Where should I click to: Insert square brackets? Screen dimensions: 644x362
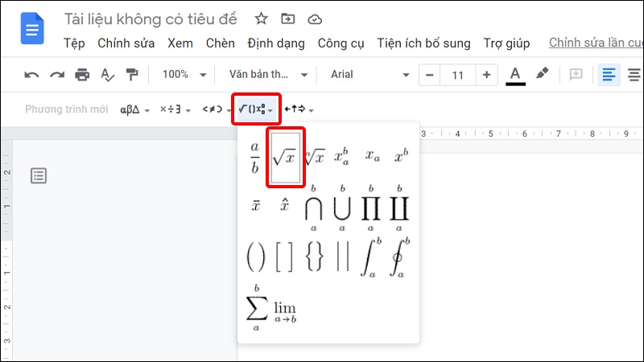click(x=284, y=257)
